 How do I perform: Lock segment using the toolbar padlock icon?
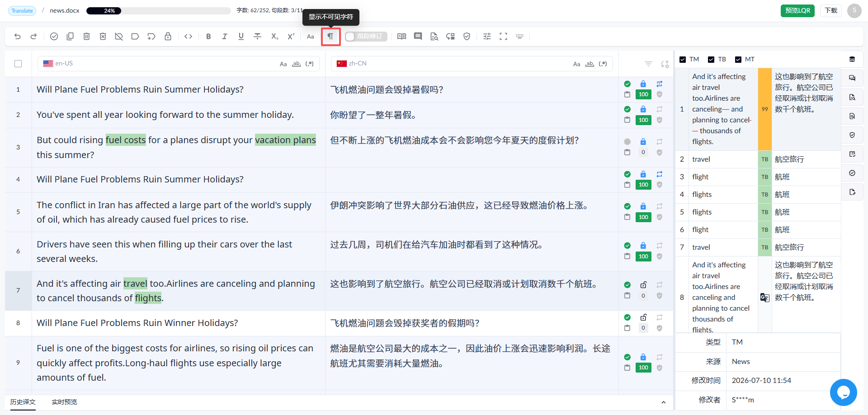coord(168,37)
